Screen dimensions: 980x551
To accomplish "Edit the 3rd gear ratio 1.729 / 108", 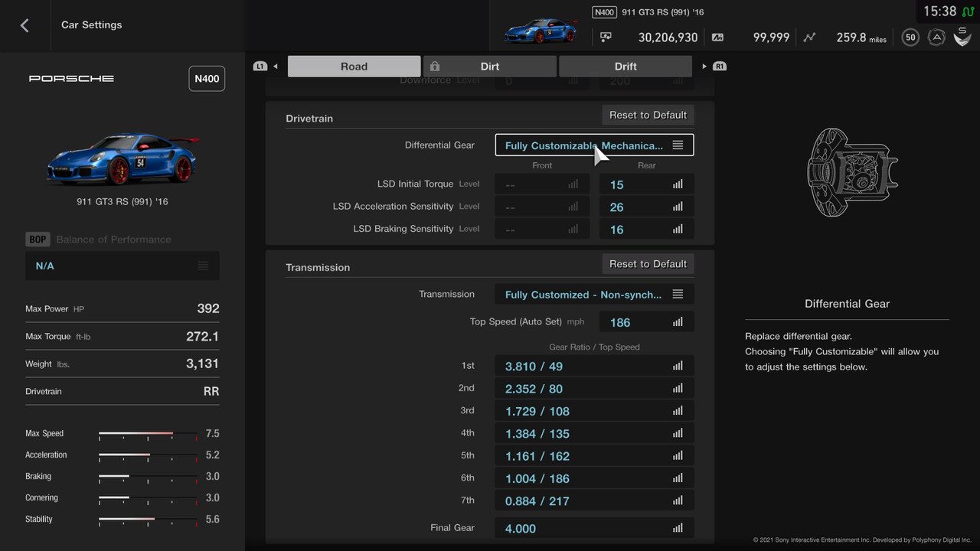I will 595,411.
